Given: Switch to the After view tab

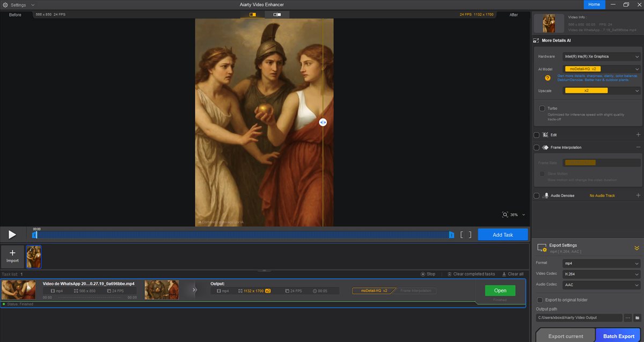Looking at the screenshot, I should tap(513, 14).
